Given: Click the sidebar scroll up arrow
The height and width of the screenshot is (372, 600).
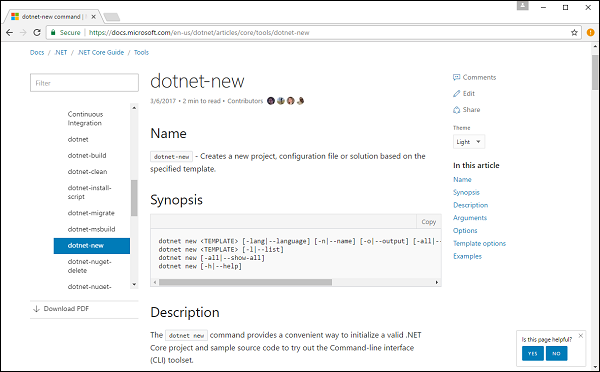Looking at the screenshot, I should 134,108.
